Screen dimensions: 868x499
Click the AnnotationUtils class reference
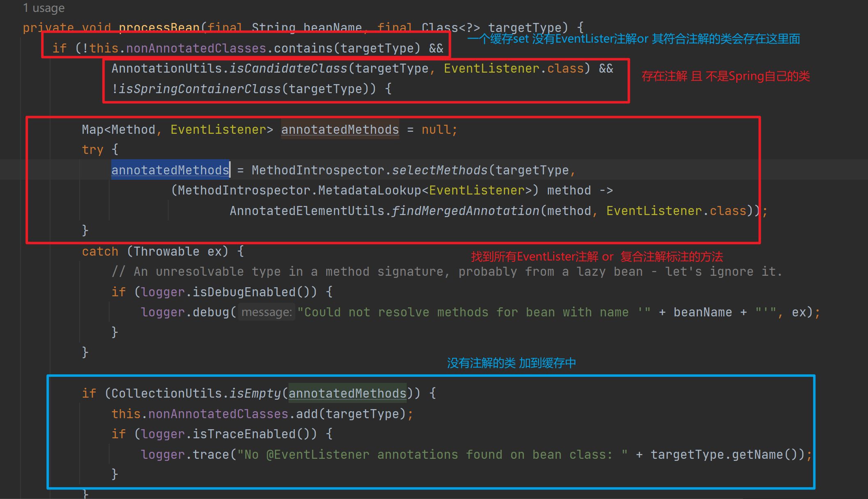point(167,69)
